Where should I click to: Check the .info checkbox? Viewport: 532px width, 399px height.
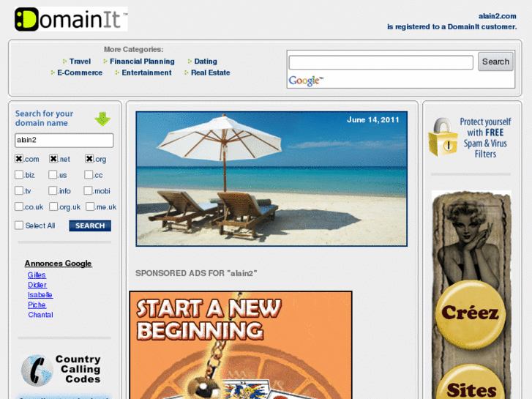coord(53,190)
